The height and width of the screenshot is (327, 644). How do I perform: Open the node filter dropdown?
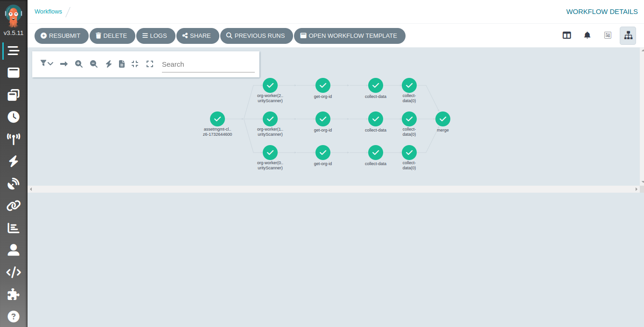click(47, 63)
